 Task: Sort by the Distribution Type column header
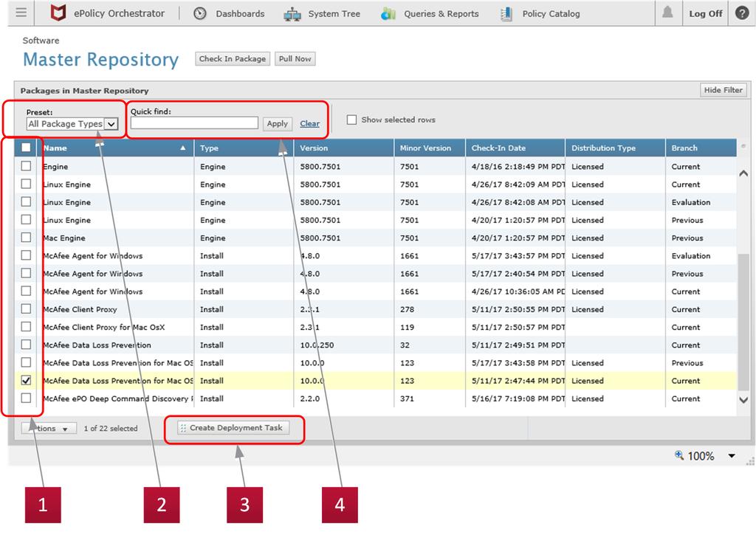click(x=615, y=148)
